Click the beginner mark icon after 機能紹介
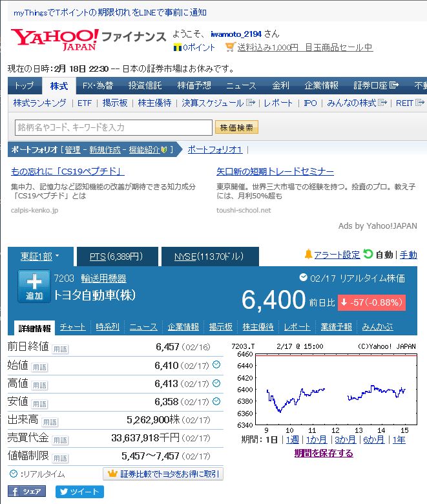 click(x=164, y=150)
